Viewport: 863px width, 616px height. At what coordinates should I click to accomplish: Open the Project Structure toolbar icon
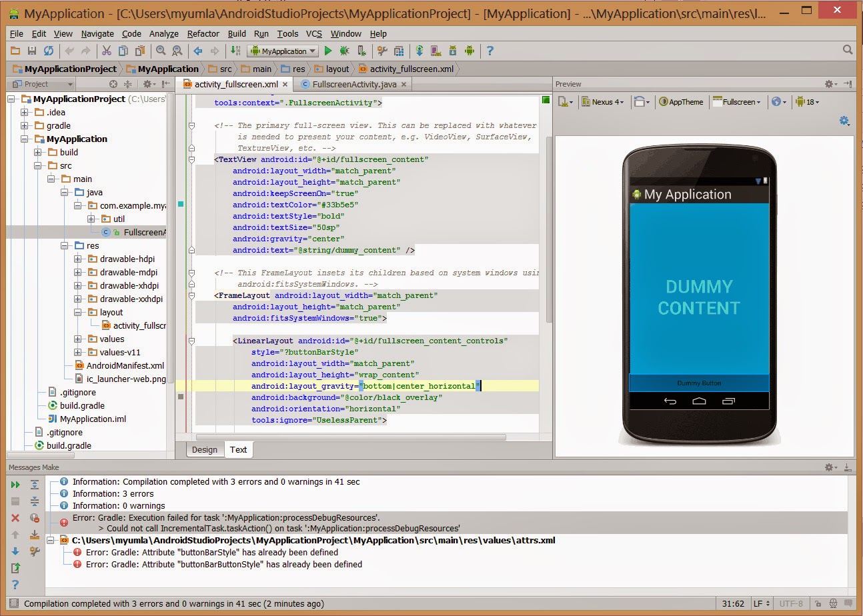click(399, 51)
